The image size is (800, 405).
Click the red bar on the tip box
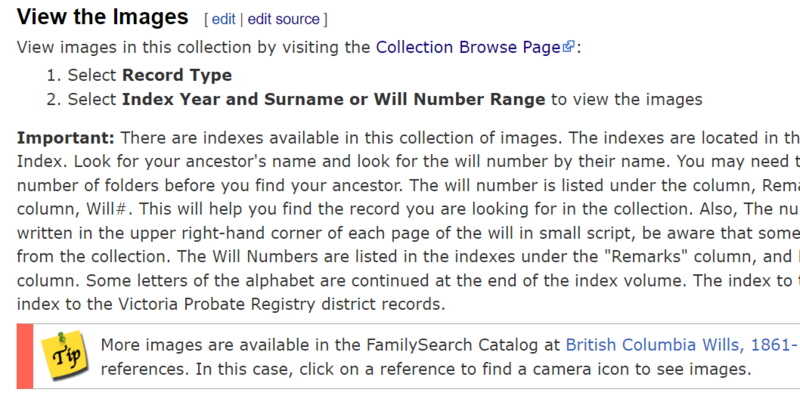tap(25, 356)
